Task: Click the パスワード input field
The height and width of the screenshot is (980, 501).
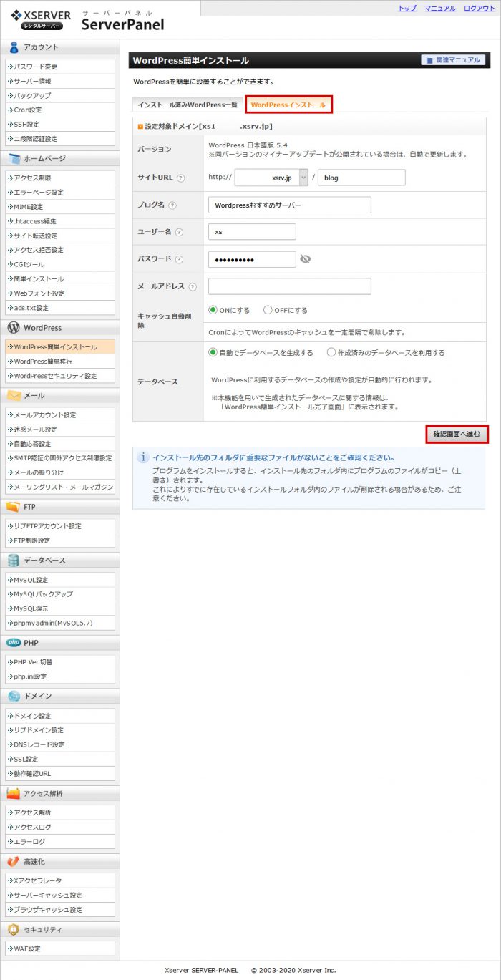Action: click(252, 259)
